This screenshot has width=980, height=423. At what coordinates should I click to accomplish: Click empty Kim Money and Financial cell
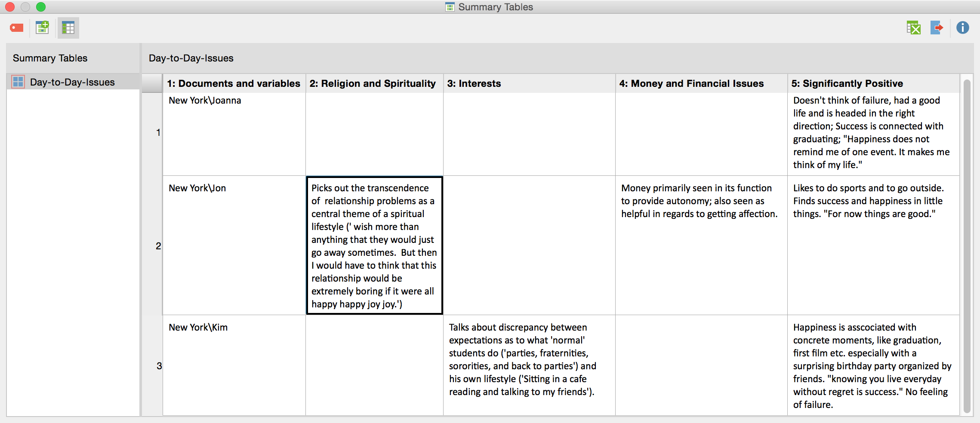[701, 365]
